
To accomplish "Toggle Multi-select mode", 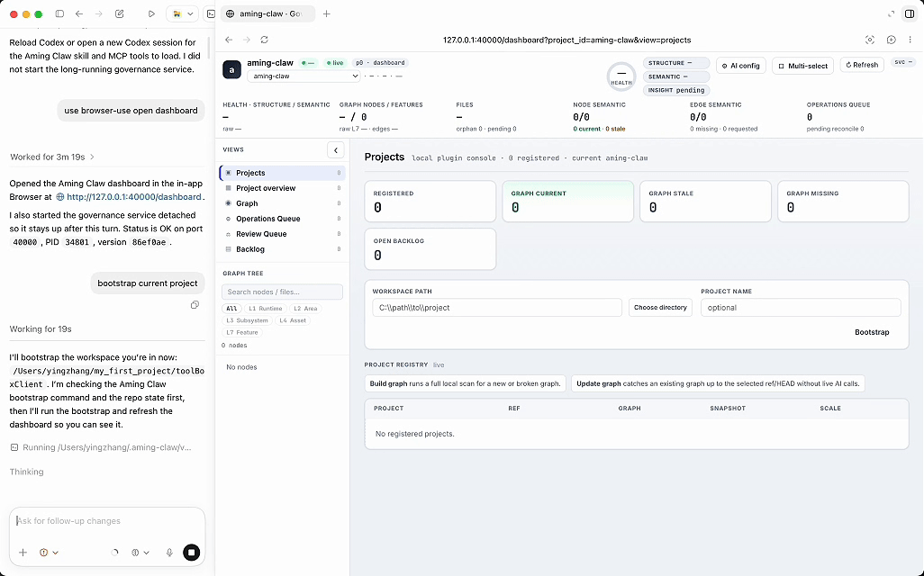I will 802,66.
